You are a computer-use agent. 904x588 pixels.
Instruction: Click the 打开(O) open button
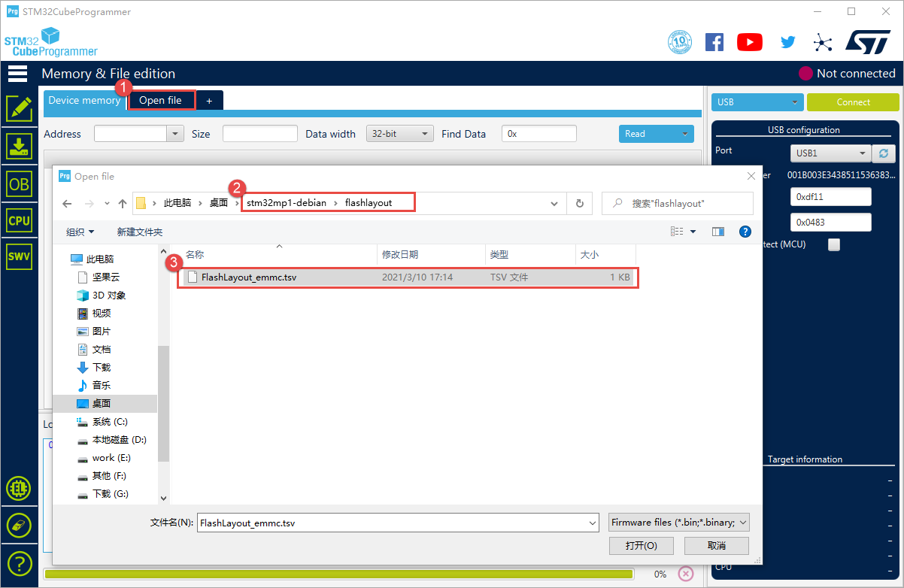642,545
